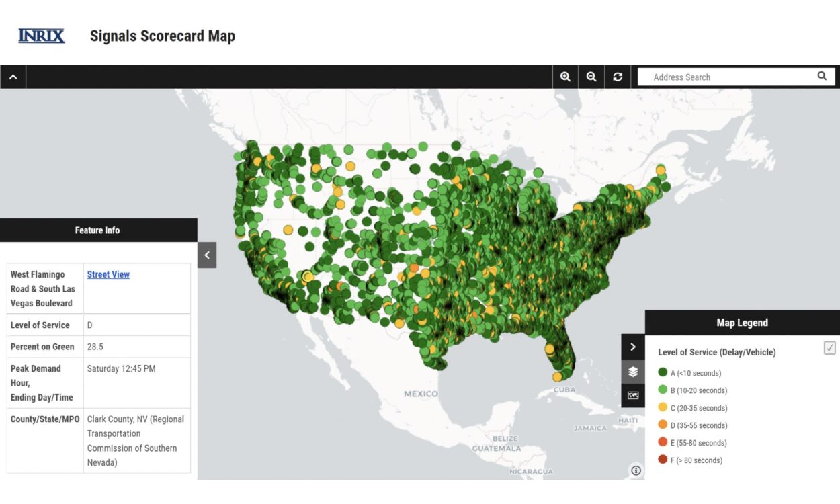Screen dimensions: 840x504
Task: Zoom in on the map
Action: pyautogui.click(x=565, y=76)
